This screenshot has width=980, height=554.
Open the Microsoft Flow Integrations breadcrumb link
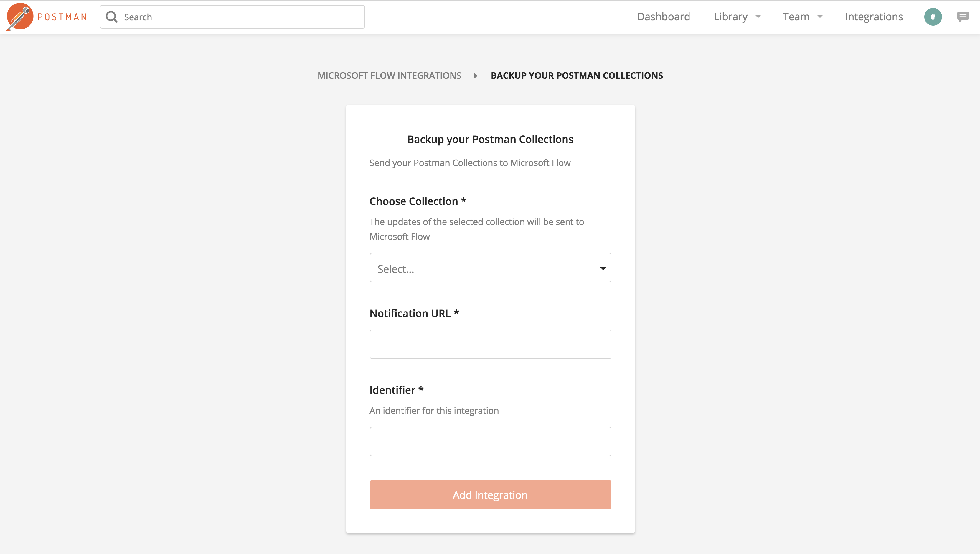click(x=389, y=76)
